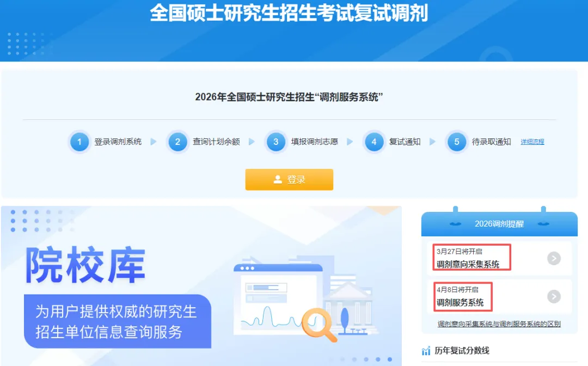Click the orange 登录 button
The width and height of the screenshot is (588, 366).
click(289, 180)
